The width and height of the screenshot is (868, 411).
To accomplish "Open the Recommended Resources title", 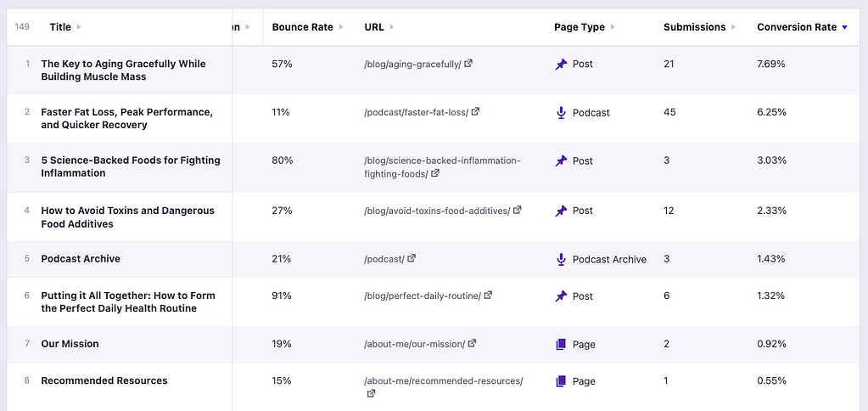I will (104, 381).
